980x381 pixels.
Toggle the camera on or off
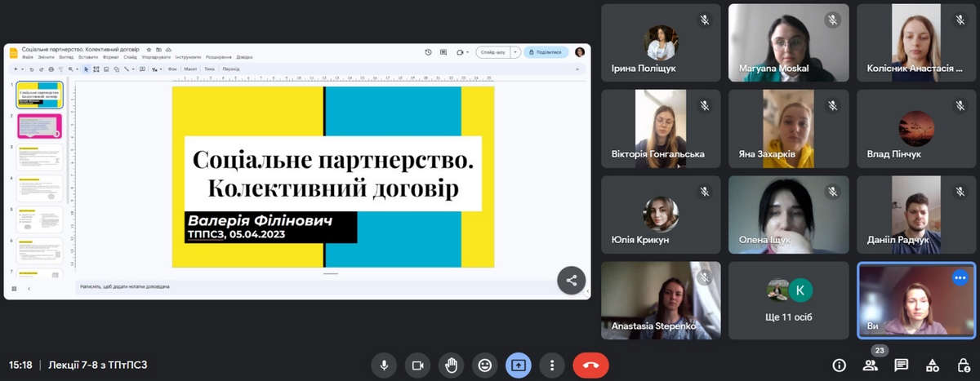point(417,365)
